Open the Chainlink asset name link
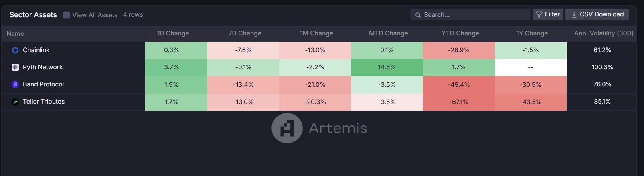The height and width of the screenshot is (176, 644). 36,50
